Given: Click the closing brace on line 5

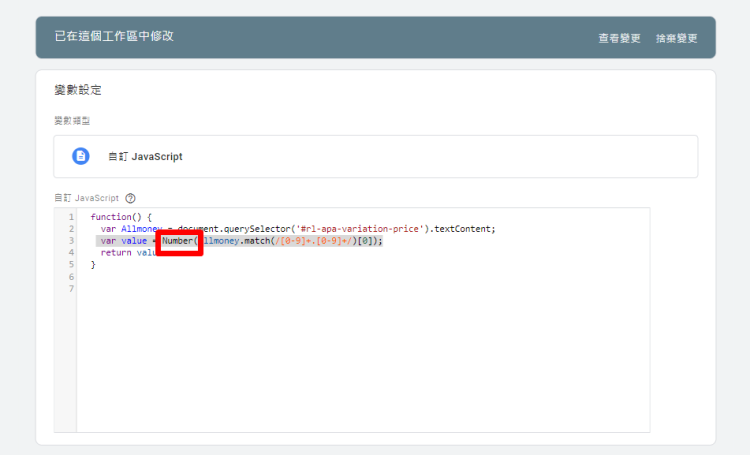Looking at the screenshot, I should pos(93,265).
